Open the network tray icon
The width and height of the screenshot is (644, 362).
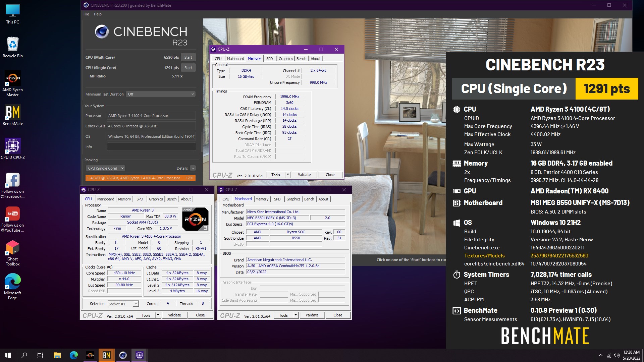tap(609, 355)
